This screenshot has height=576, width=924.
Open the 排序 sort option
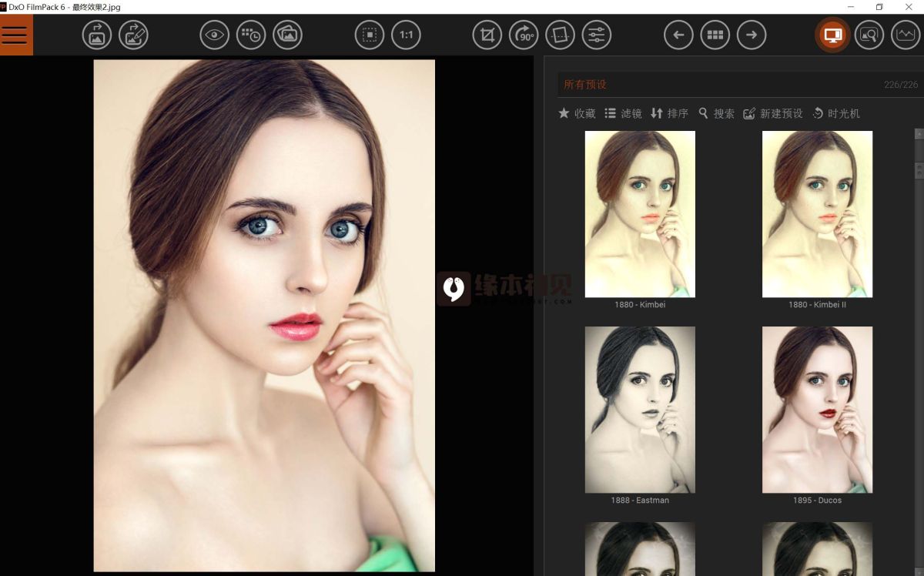[669, 113]
